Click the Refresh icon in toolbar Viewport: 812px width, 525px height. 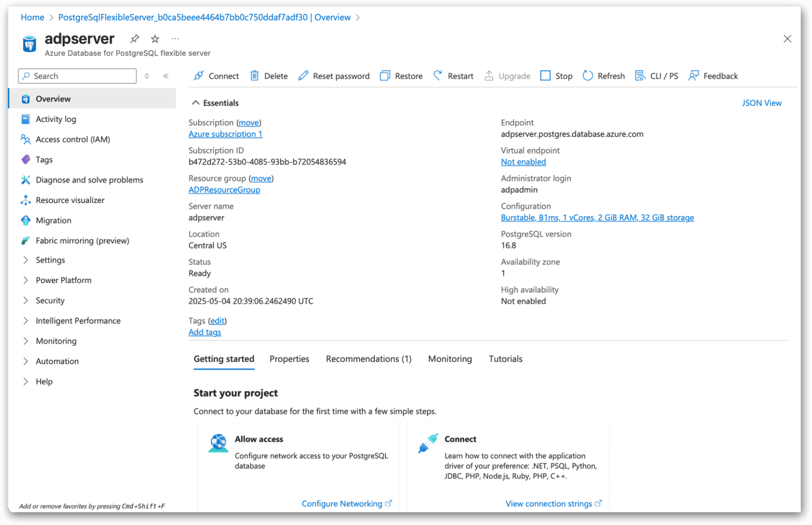click(587, 76)
